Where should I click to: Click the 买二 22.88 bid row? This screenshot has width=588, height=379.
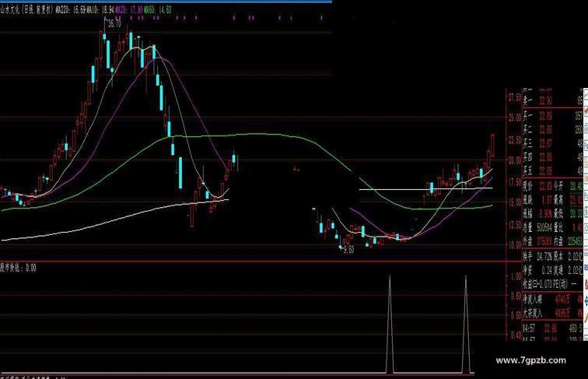pyautogui.click(x=553, y=130)
